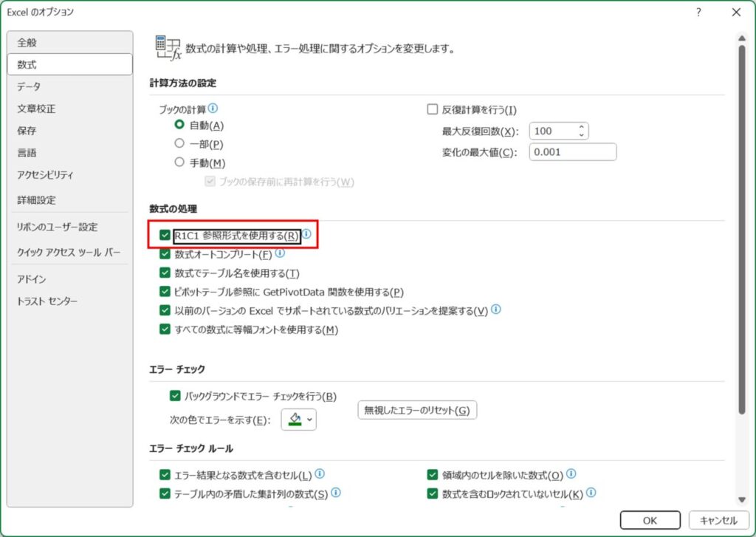Viewport: 756px width, 537px height.
Task: Click info icon after 以前のバージョンの Excel option
Action: tap(495, 309)
